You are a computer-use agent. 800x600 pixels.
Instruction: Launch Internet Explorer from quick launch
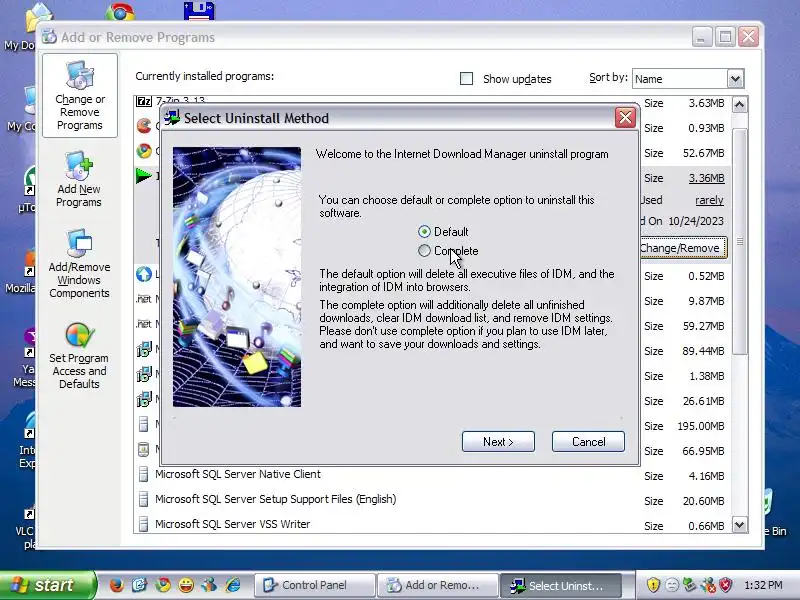pyautogui.click(x=233, y=585)
